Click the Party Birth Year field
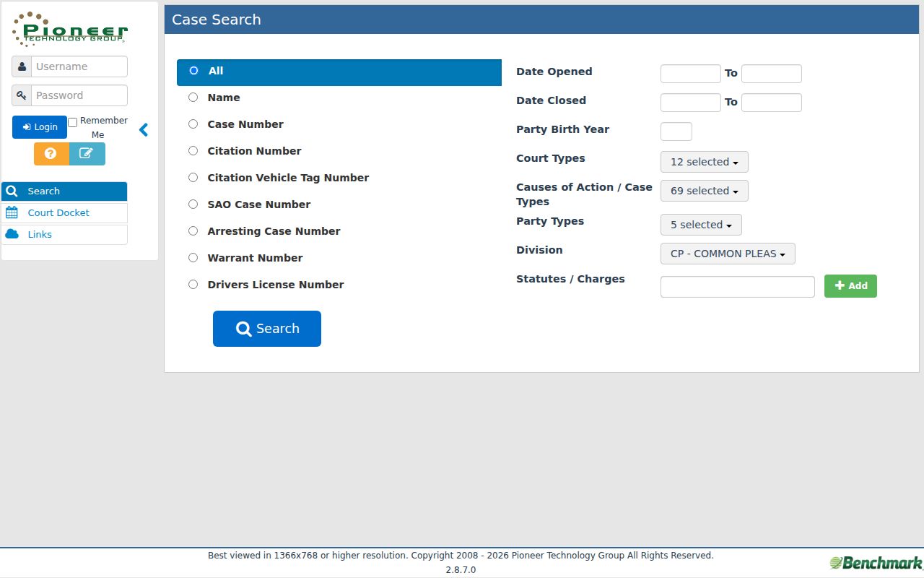 [x=676, y=131]
